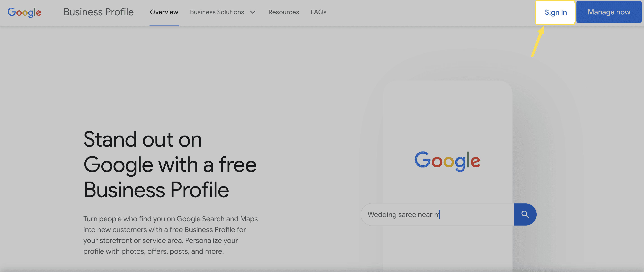This screenshot has height=272, width=644.
Task: Switch to the Overview tab
Action: 164,12
